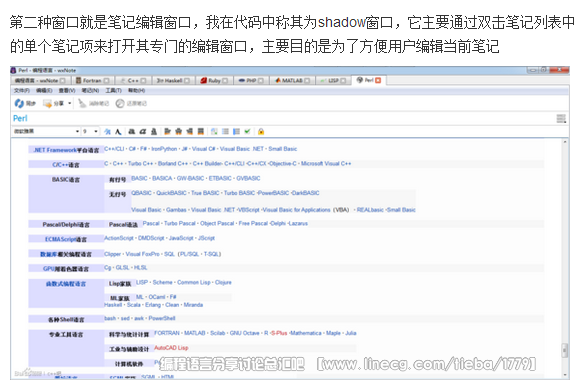Click the OCaml text
The height and width of the screenshot is (381, 586).
coord(157,297)
